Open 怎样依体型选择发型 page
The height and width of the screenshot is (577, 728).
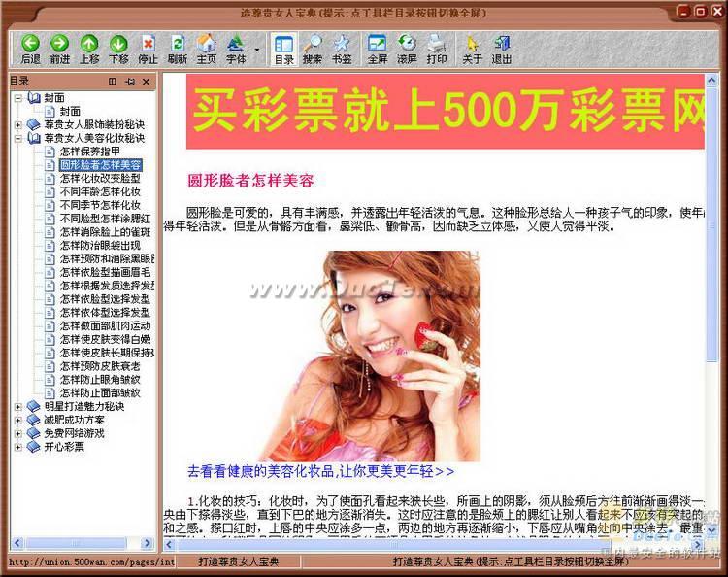[105, 313]
